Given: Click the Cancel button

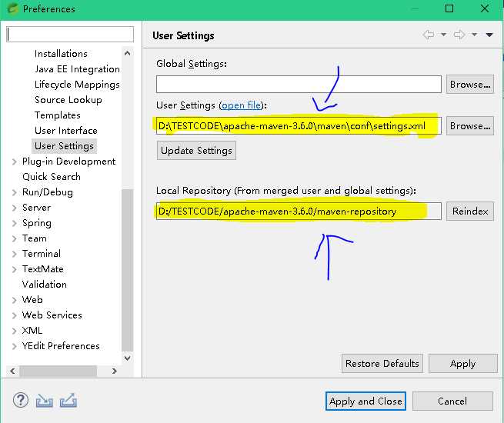Looking at the screenshot, I should (x=452, y=401).
